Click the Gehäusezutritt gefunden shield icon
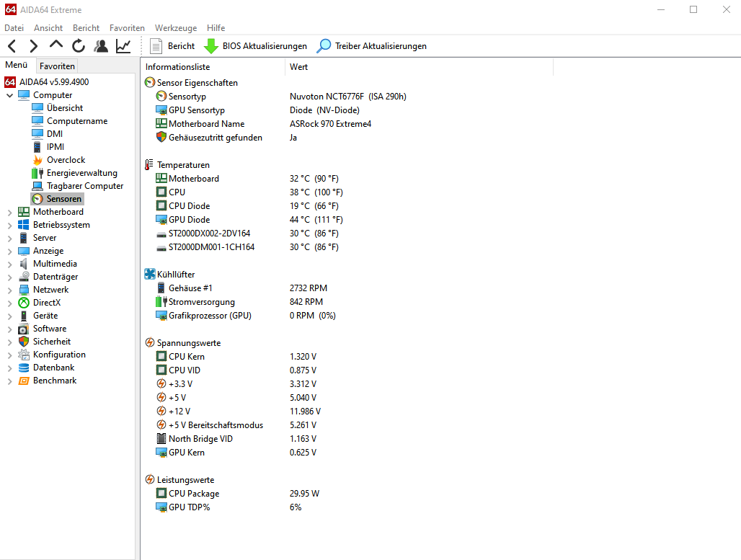The height and width of the screenshot is (560, 741). [161, 137]
